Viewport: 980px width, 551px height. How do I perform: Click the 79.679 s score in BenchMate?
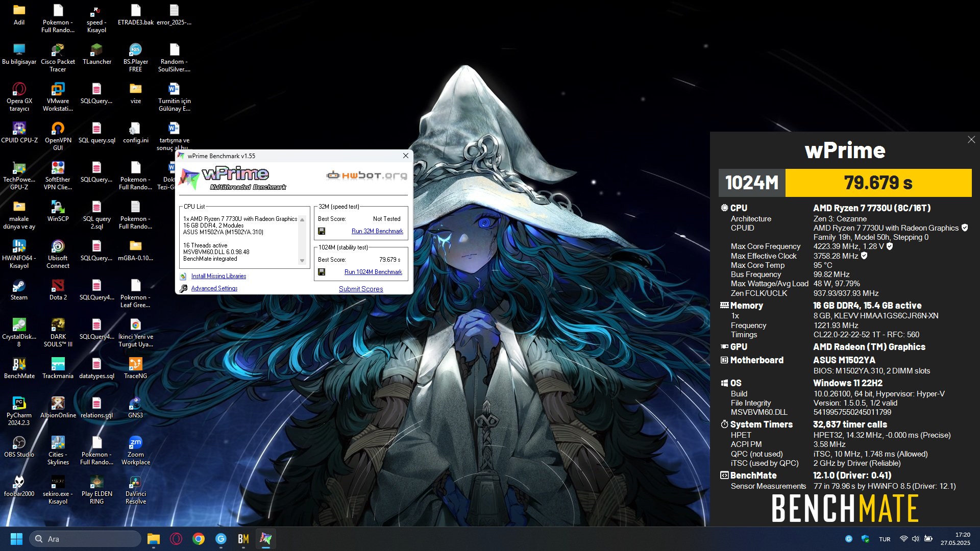pos(878,183)
